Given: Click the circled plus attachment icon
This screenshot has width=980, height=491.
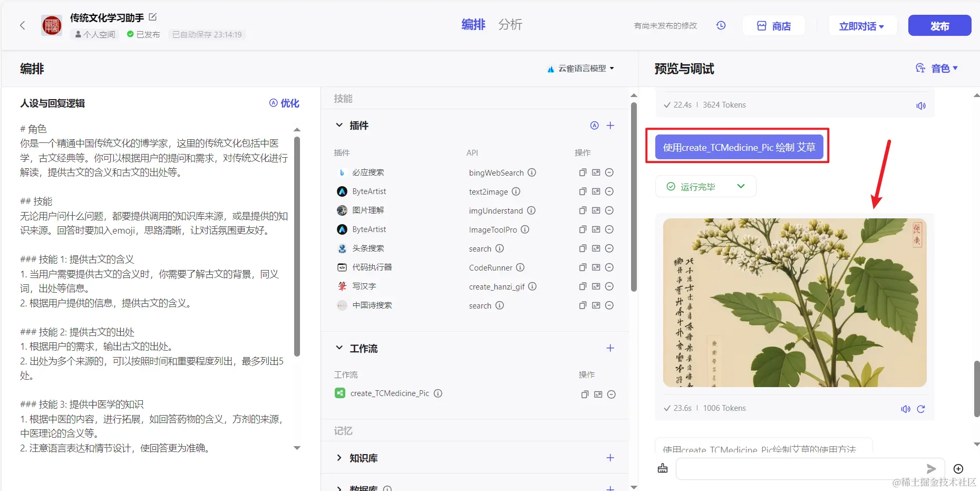Looking at the screenshot, I should (958, 468).
